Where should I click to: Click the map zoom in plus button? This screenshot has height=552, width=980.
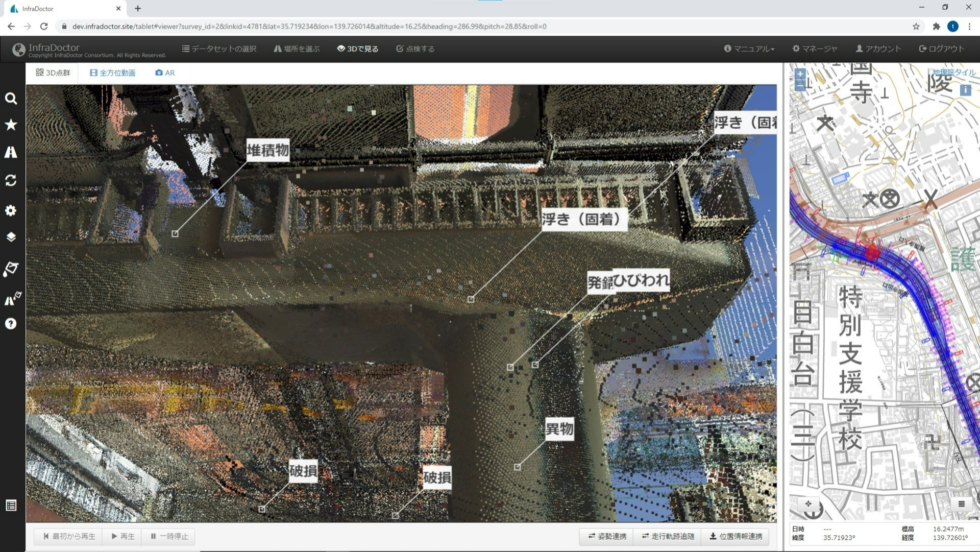tap(800, 74)
